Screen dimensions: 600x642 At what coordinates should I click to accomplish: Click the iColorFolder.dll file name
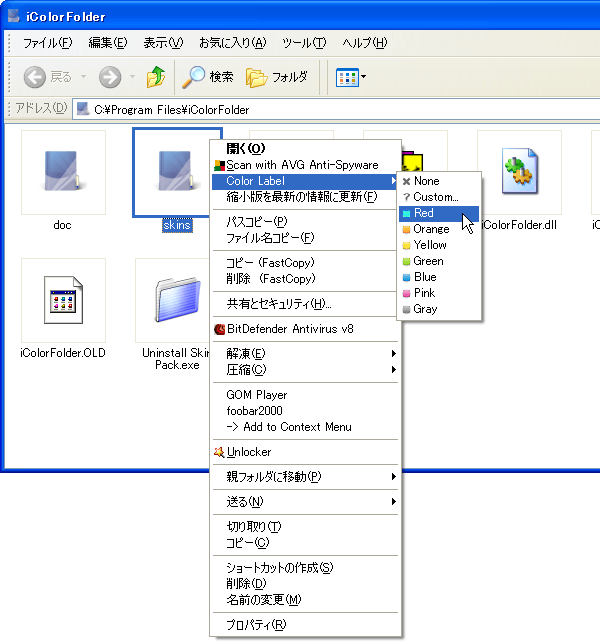519,225
